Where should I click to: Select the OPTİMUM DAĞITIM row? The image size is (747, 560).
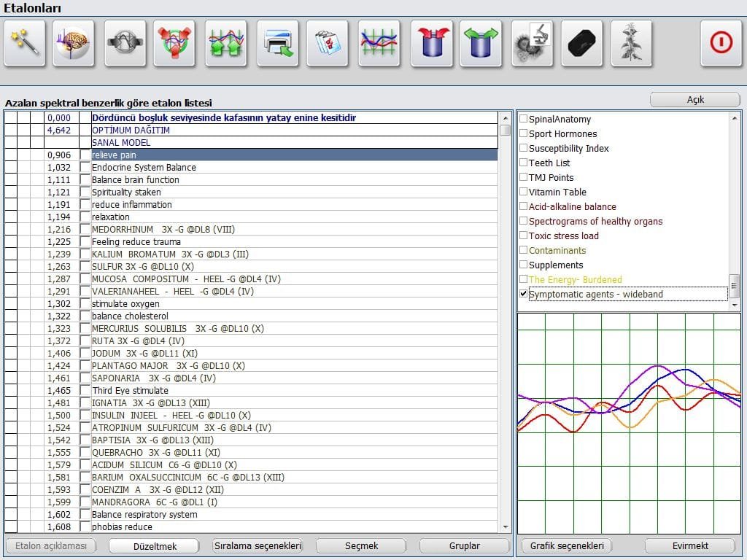pos(292,131)
